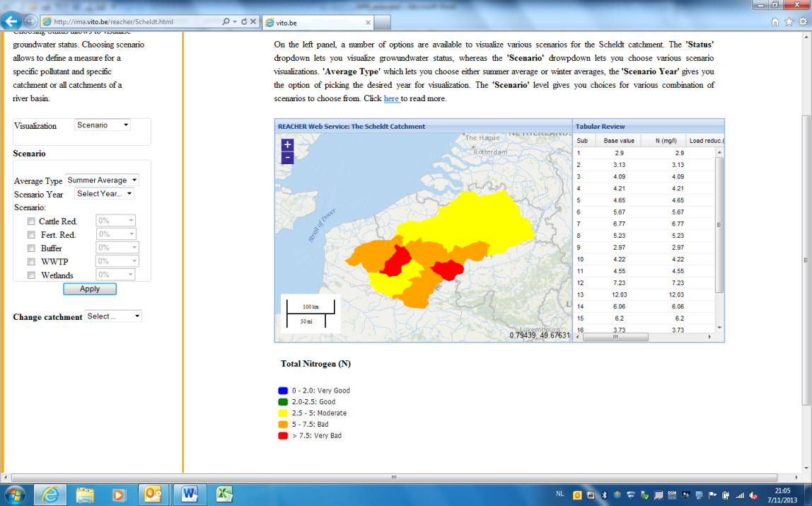
Task: Expand the Average Type dropdown
Action: (102, 180)
